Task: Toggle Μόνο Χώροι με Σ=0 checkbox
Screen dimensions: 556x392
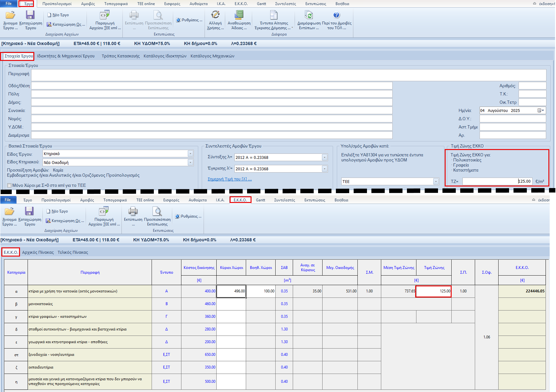Action: 10,186
